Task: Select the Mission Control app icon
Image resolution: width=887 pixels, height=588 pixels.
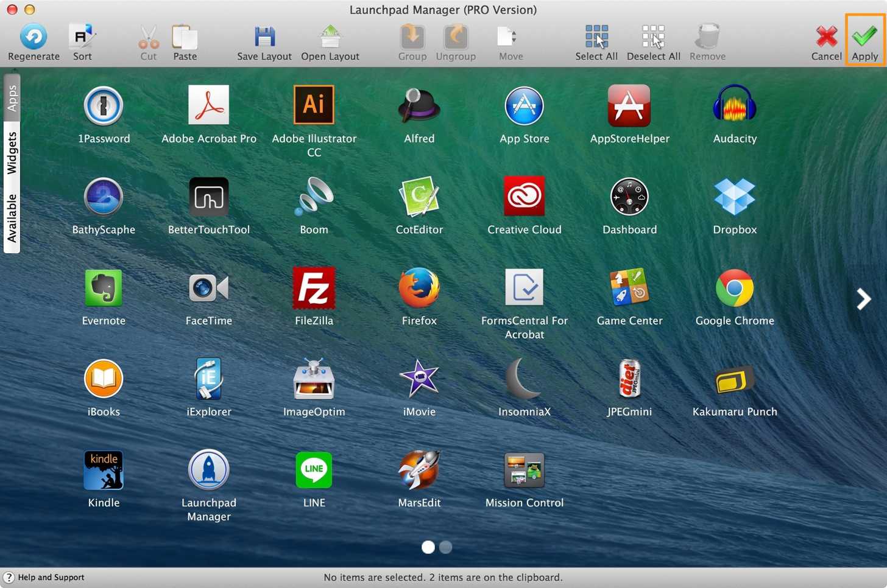Action: pyautogui.click(x=524, y=471)
